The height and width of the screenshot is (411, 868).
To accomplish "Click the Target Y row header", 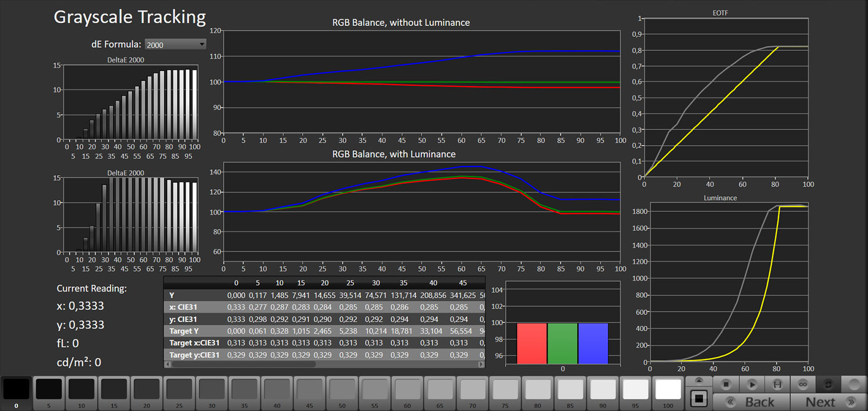I will coord(184,331).
